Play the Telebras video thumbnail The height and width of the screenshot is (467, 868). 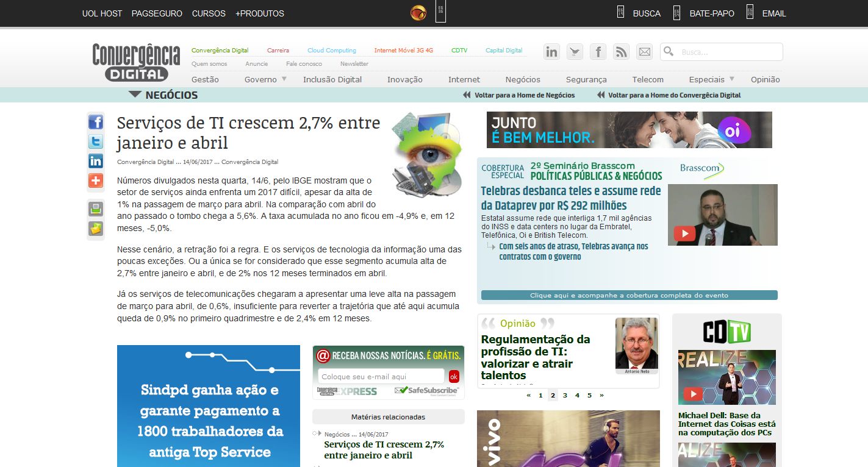click(x=723, y=215)
